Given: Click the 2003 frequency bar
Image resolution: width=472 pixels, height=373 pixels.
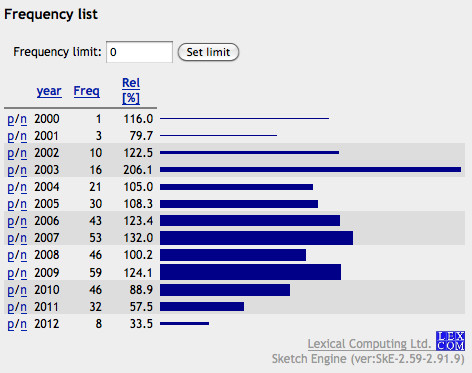Looking at the screenshot, I should click(310, 170).
